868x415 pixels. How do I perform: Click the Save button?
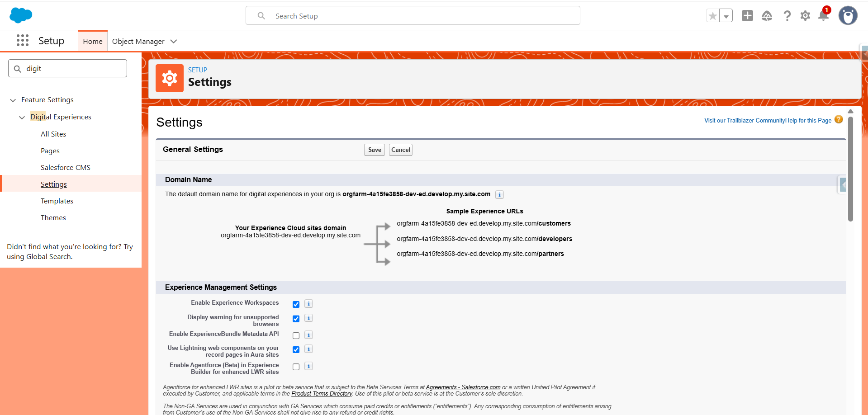(x=375, y=150)
